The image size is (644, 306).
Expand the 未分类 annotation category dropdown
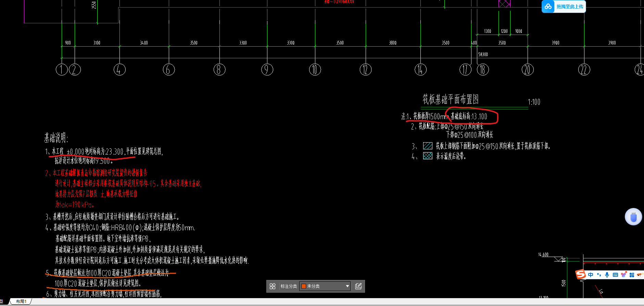(325, 286)
